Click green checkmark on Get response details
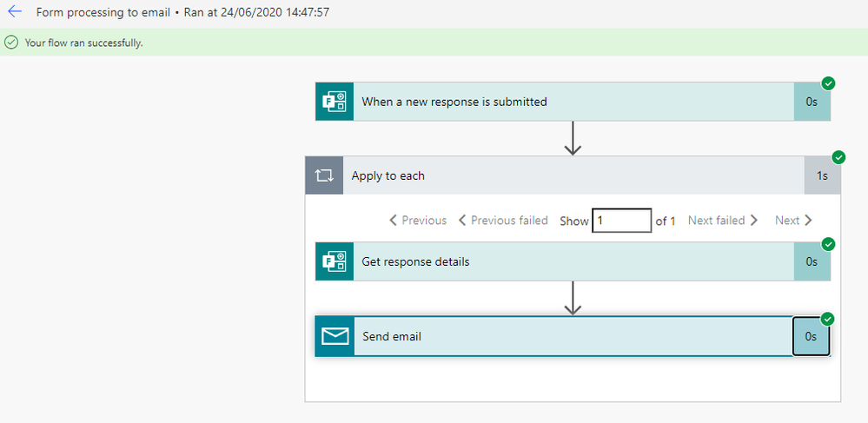 coord(828,243)
